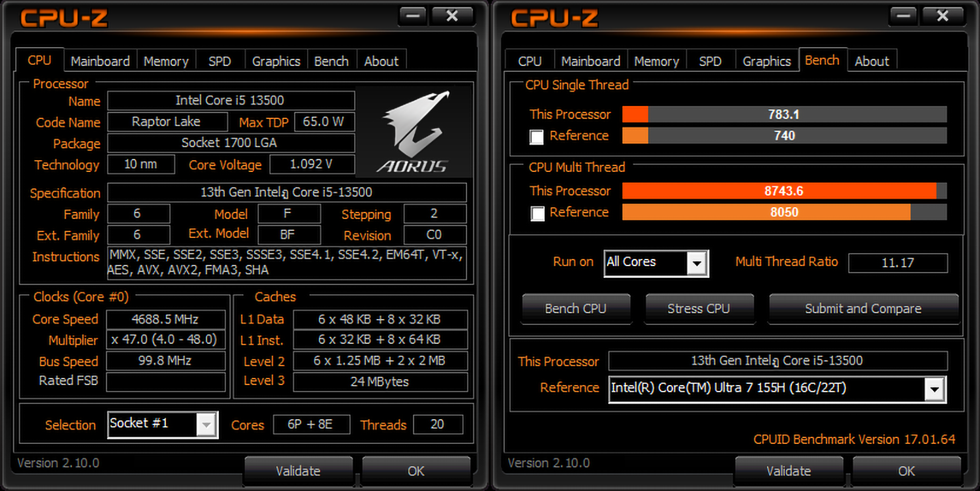Viewport: 980px width, 491px height.
Task: Go to Graphics tab in left window
Action: [276, 61]
